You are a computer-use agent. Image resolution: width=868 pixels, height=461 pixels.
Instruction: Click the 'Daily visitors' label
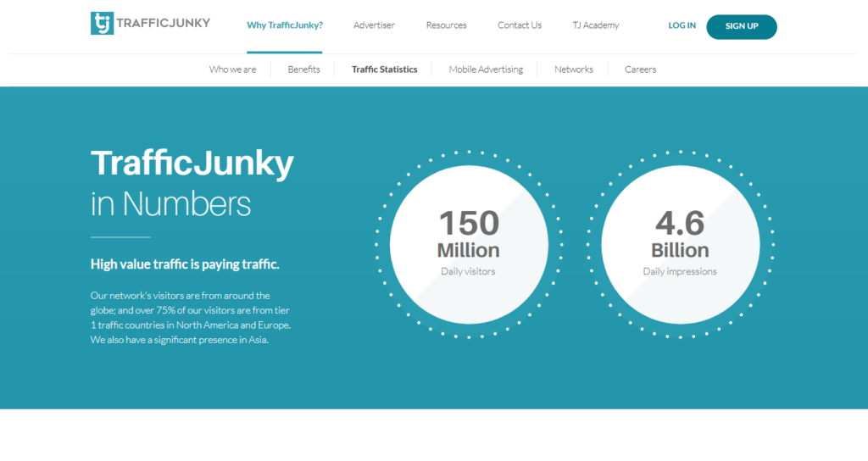click(468, 271)
